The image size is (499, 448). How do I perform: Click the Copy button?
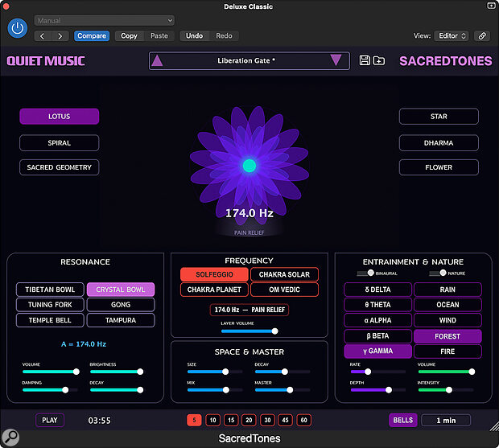pos(129,36)
